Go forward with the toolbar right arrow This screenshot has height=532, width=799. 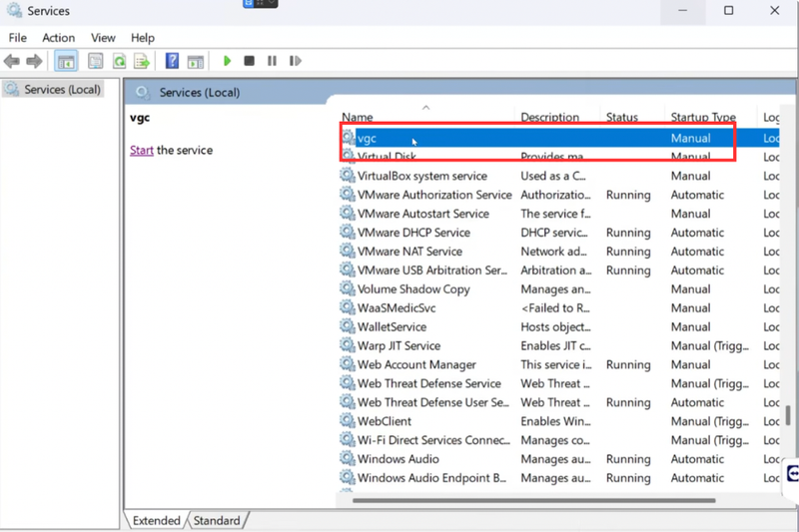(x=34, y=61)
